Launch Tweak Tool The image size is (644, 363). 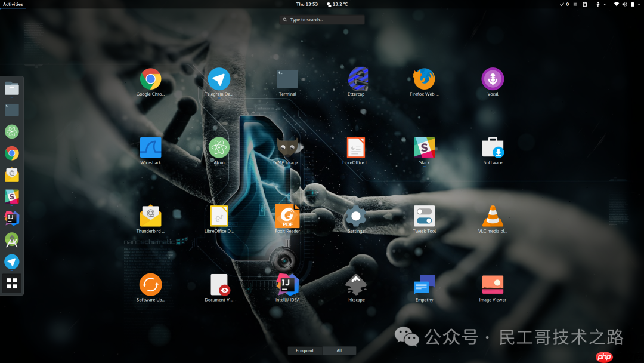[x=424, y=216]
